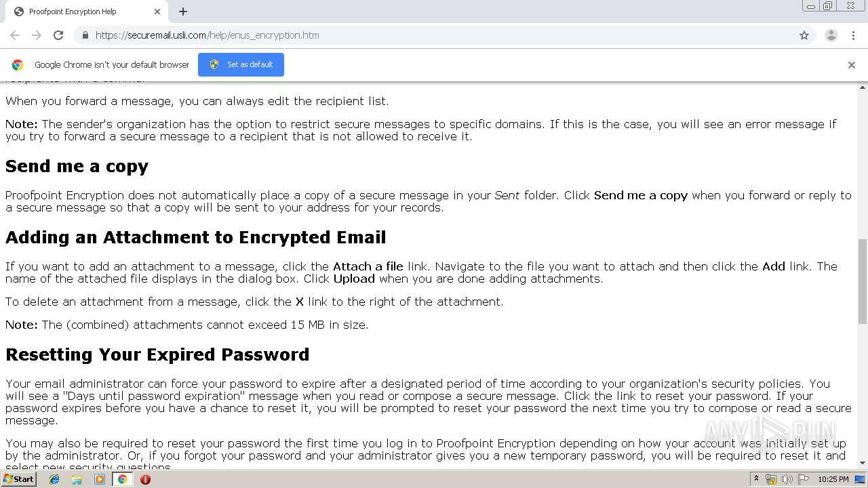868x488 pixels.
Task: Select the Proofpoint Encryption Help tab
Action: [x=81, y=12]
